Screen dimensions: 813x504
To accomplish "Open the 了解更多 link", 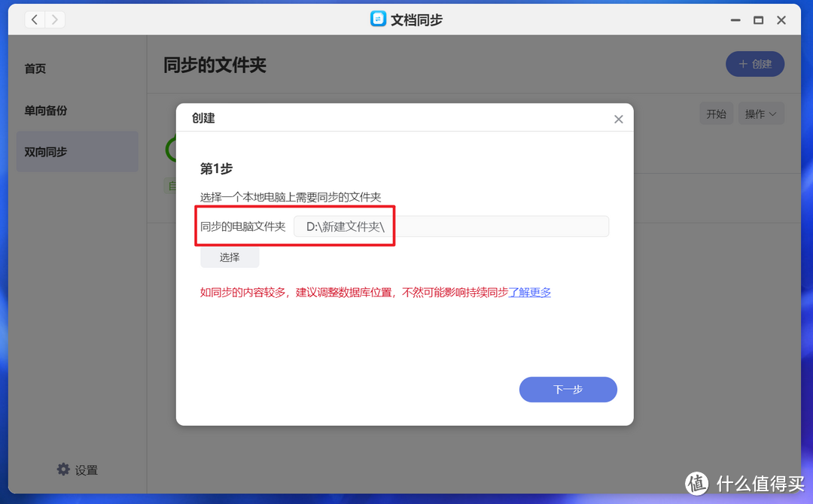I will 529,293.
